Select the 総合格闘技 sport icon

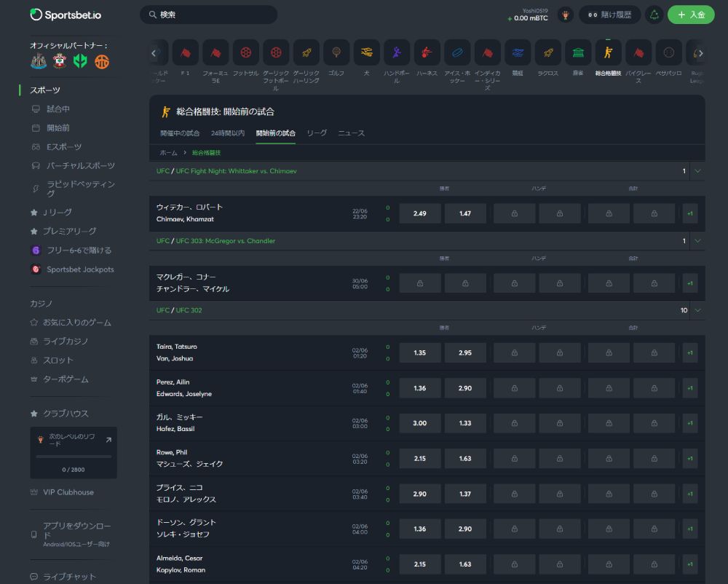(x=608, y=52)
